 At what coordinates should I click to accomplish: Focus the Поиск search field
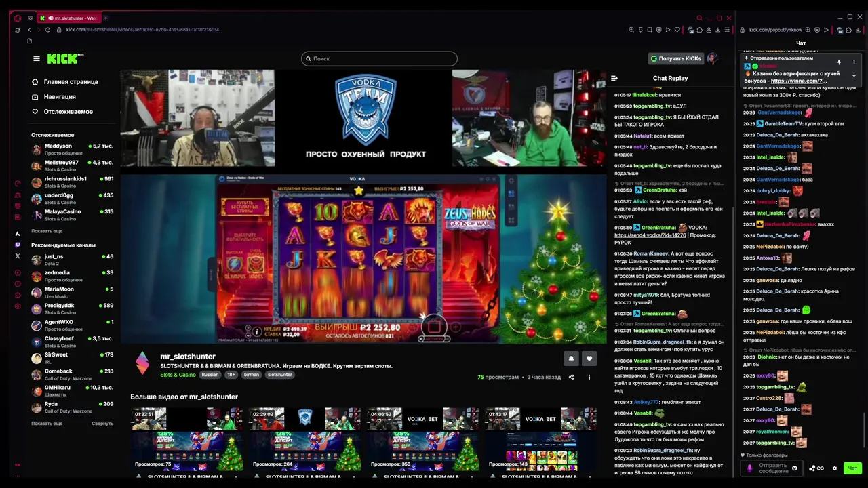(x=379, y=58)
